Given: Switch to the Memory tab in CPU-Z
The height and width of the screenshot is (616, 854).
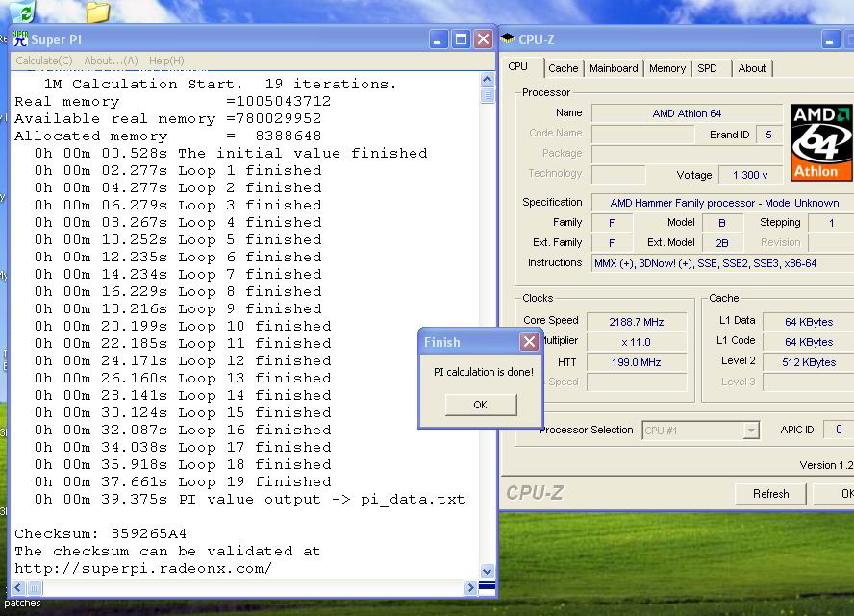Looking at the screenshot, I should 667,68.
